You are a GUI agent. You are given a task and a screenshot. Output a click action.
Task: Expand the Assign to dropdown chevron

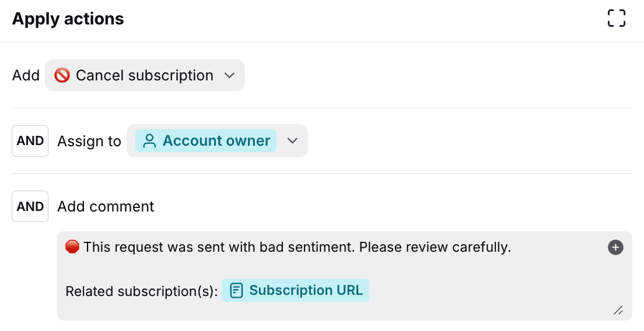293,140
